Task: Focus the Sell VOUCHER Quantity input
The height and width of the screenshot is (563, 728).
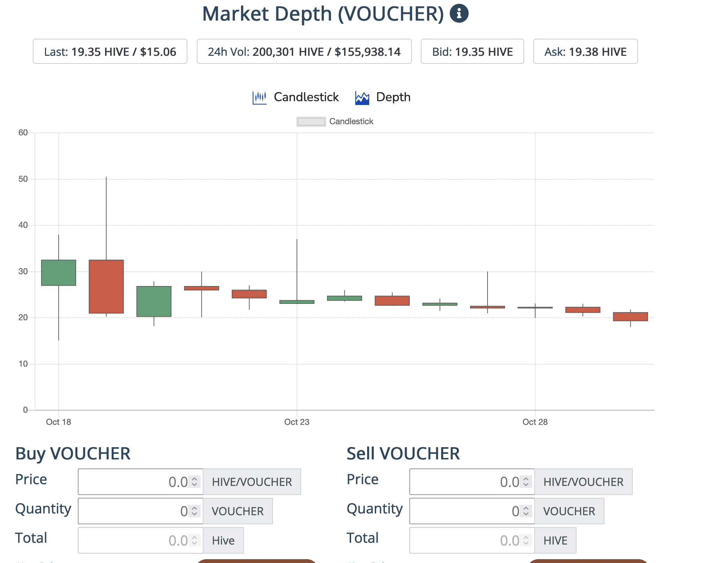Action: [472, 511]
